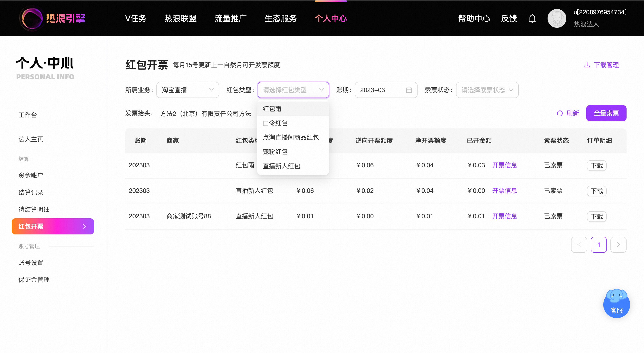Open the 索票状态 dropdown
This screenshot has height=353, width=644.
(x=487, y=90)
